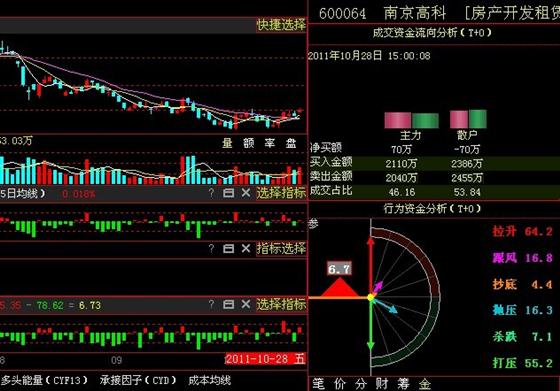Select the 盘 tab under the chart
Image resolution: width=560 pixels, height=391 pixels.
291,143
